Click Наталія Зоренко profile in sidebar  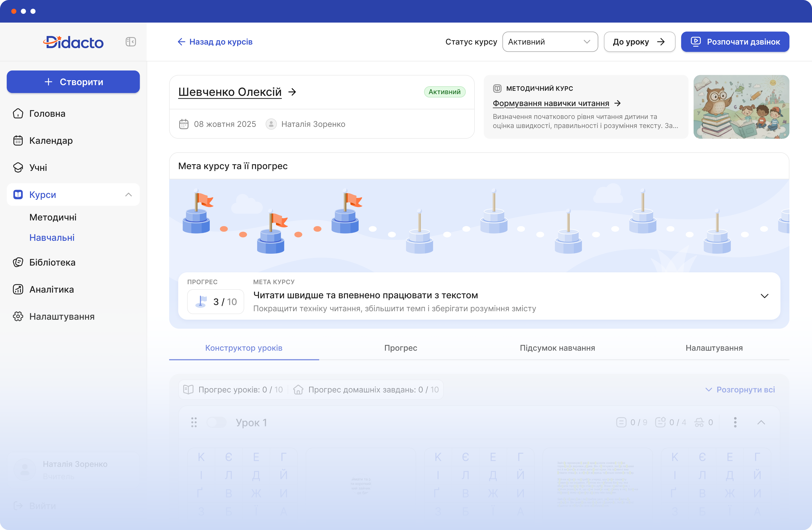click(x=73, y=470)
